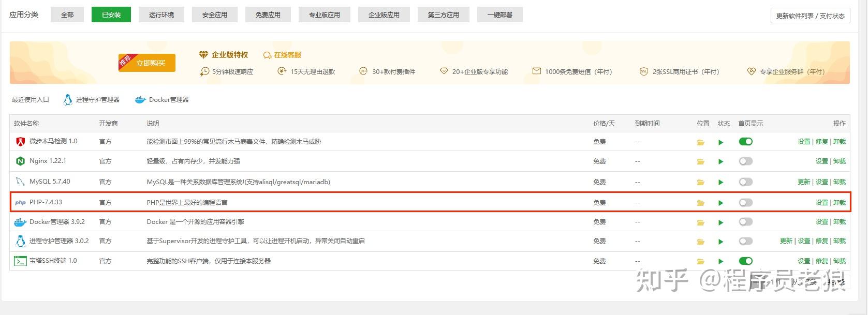Click 更新 for MySQL 5.7.40
The width and height of the screenshot is (868, 315).
click(804, 182)
